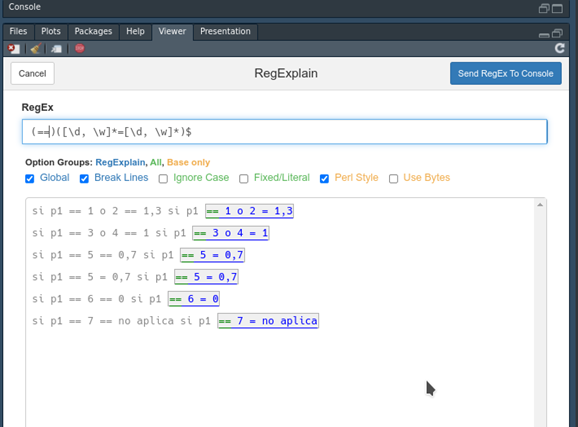Click inside the RegEx input field

285,132
